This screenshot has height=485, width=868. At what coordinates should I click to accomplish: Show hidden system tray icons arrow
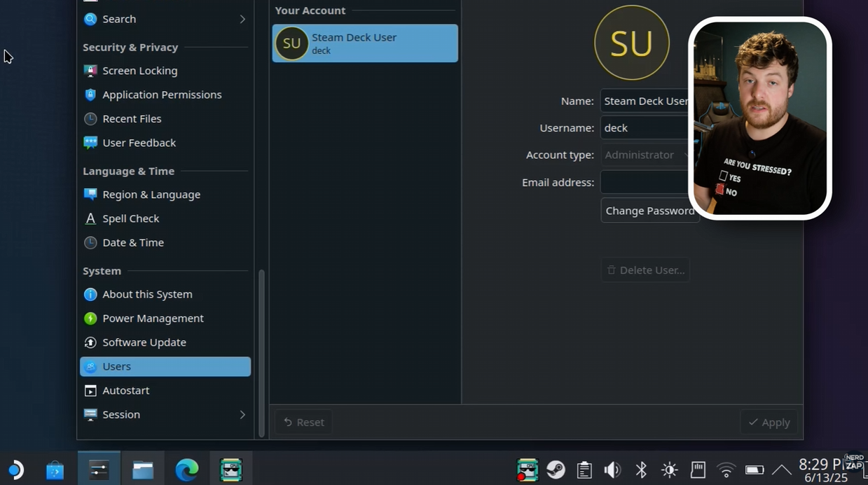782,469
